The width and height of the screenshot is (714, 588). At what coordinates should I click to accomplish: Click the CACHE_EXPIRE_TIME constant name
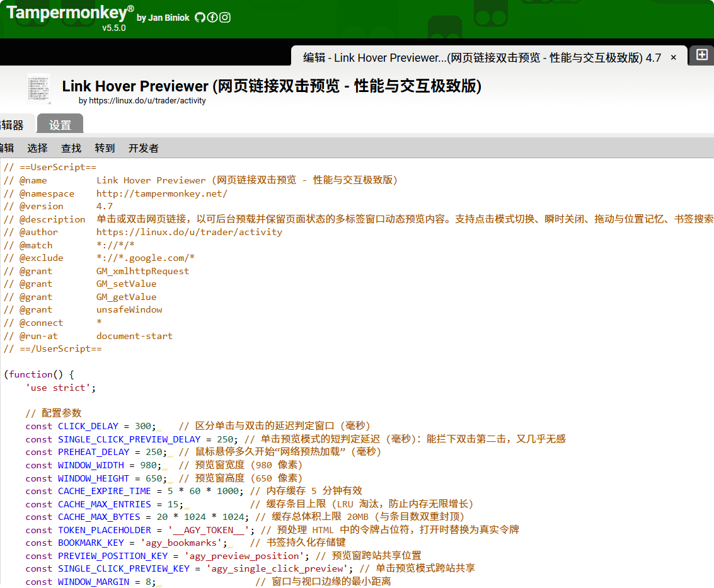(104, 492)
